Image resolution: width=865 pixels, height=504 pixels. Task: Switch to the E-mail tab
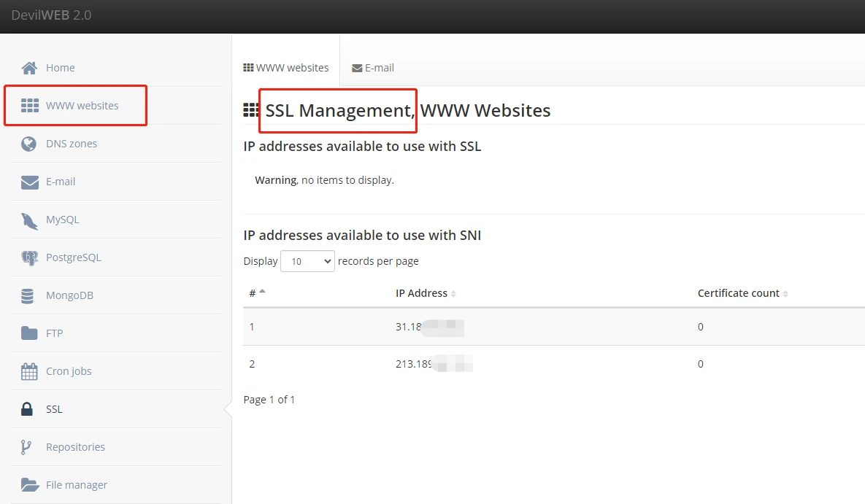coord(373,68)
